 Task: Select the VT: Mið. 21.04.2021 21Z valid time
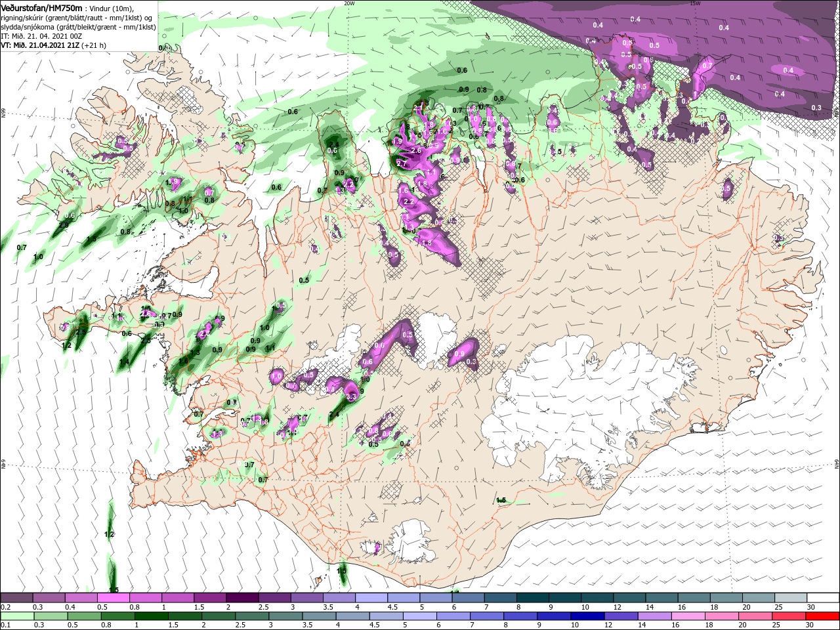tap(40, 45)
